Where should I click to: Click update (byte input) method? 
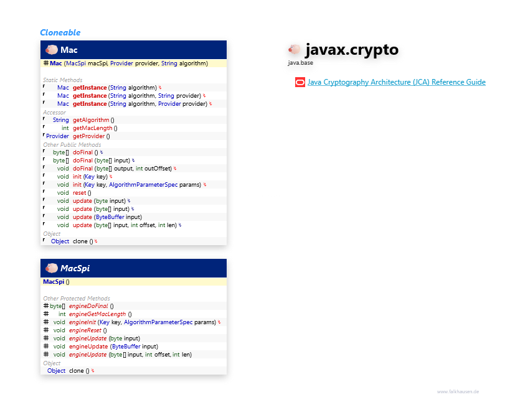click(99, 201)
